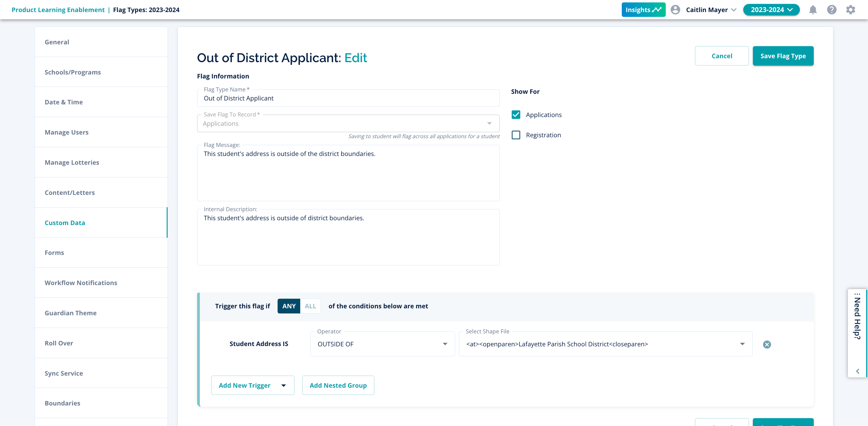This screenshot has height=426, width=868.
Task: Collapse the Need Help side panel arrow
Action: (x=857, y=371)
